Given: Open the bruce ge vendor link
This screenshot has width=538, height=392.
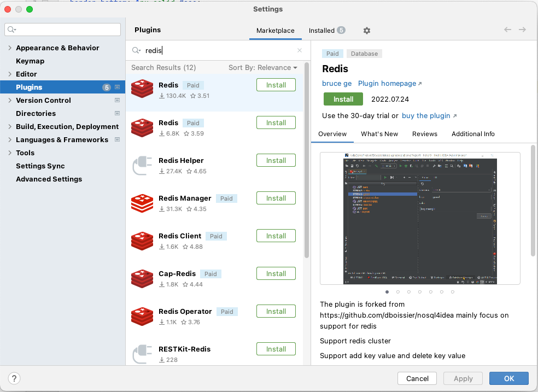Looking at the screenshot, I should pos(337,83).
